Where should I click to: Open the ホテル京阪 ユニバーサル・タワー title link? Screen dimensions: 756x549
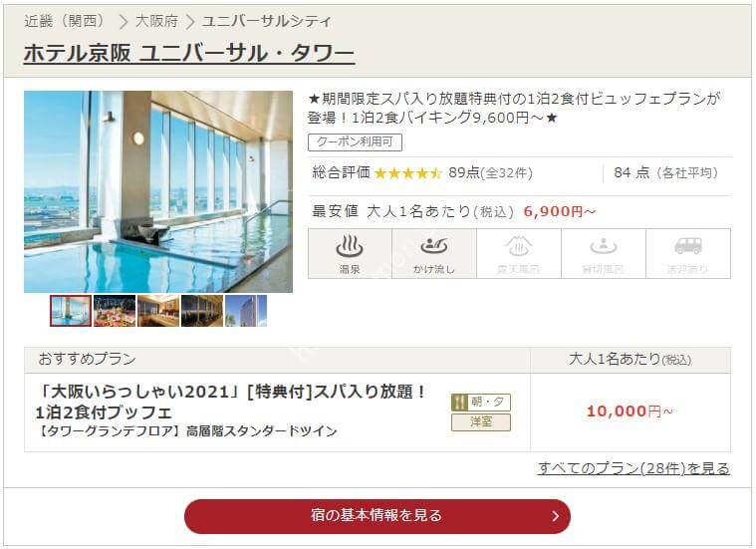pyautogui.click(x=189, y=53)
